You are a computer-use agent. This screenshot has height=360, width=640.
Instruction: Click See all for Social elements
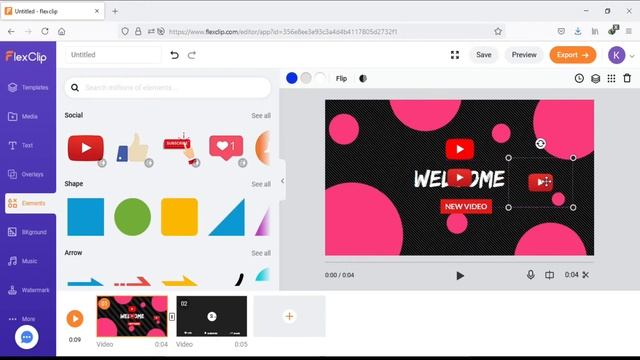(261, 116)
